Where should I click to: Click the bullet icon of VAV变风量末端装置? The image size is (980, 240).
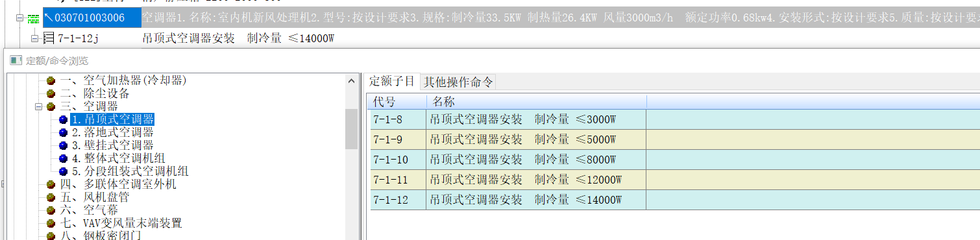pos(51,223)
